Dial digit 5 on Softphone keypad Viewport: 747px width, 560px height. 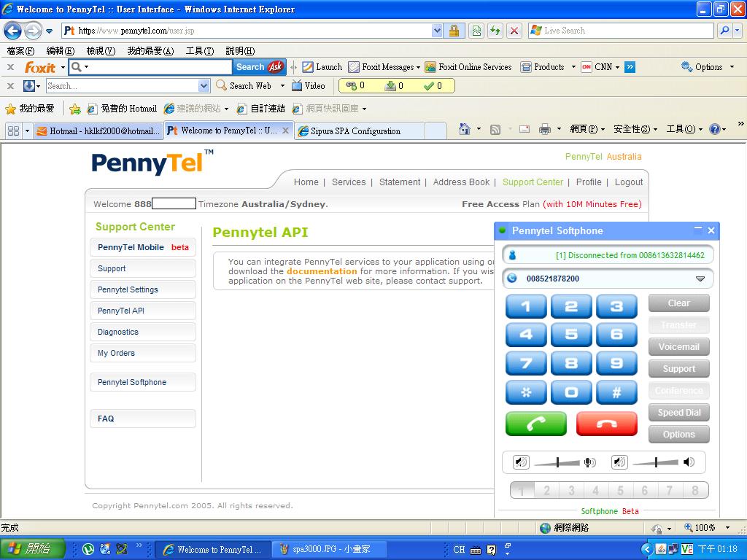click(571, 335)
